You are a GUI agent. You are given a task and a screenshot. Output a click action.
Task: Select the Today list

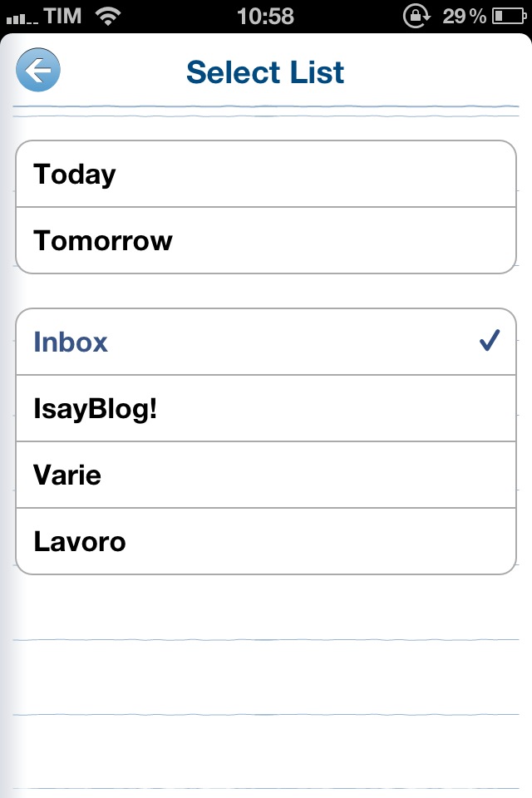click(266, 174)
